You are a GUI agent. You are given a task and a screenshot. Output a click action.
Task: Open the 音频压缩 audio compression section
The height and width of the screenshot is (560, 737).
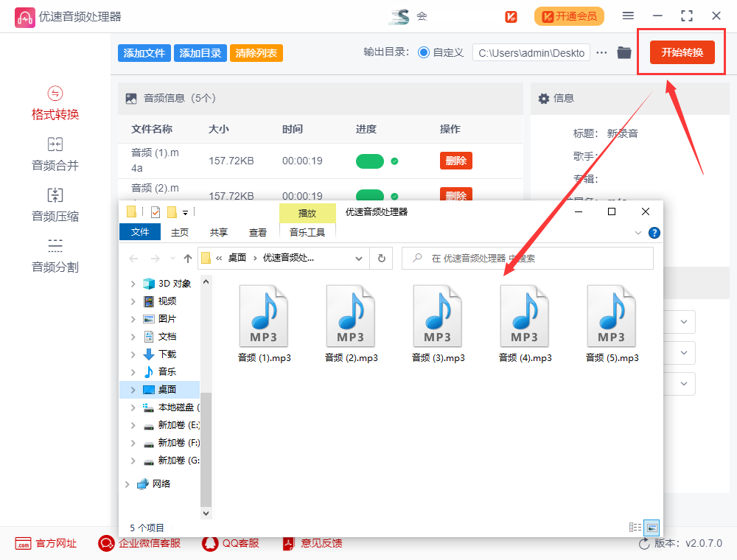55,205
